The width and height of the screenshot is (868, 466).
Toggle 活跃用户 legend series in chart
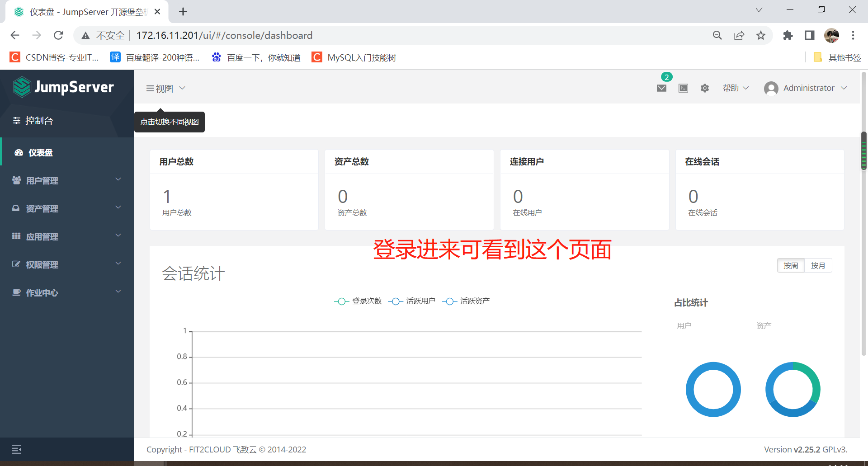(412, 301)
